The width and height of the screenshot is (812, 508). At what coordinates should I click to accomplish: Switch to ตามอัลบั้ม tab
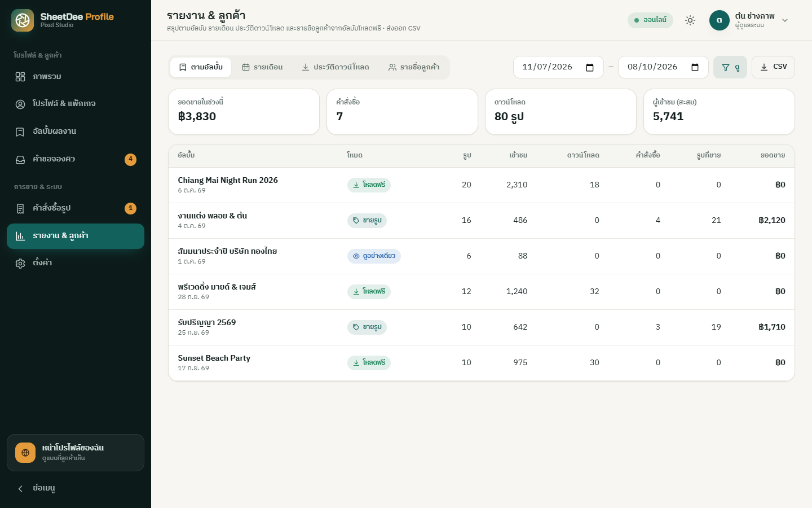[201, 67]
